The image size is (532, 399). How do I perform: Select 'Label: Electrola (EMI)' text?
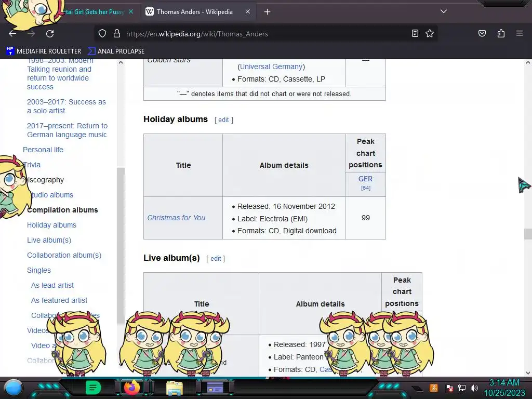click(x=272, y=219)
